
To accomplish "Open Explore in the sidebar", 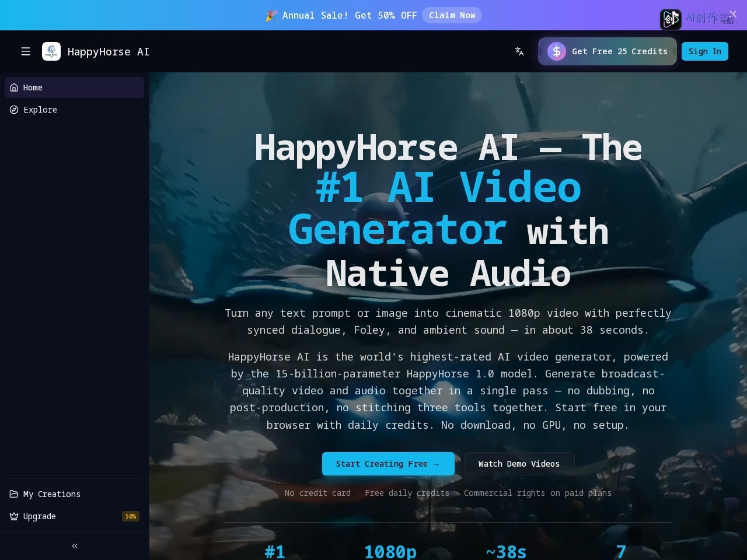I will pos(74,110).
